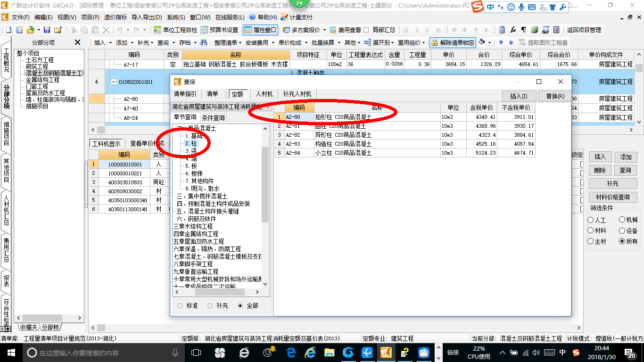The image size is (644, 362).
Task: Select 机械 filter radio button
Action: coord(622,220)
